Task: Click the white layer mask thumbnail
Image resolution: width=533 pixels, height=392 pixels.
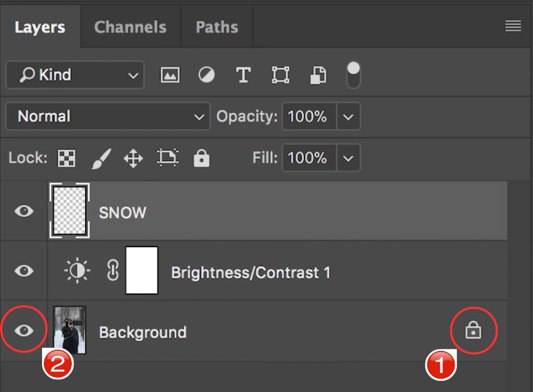Action: [142, 270]
